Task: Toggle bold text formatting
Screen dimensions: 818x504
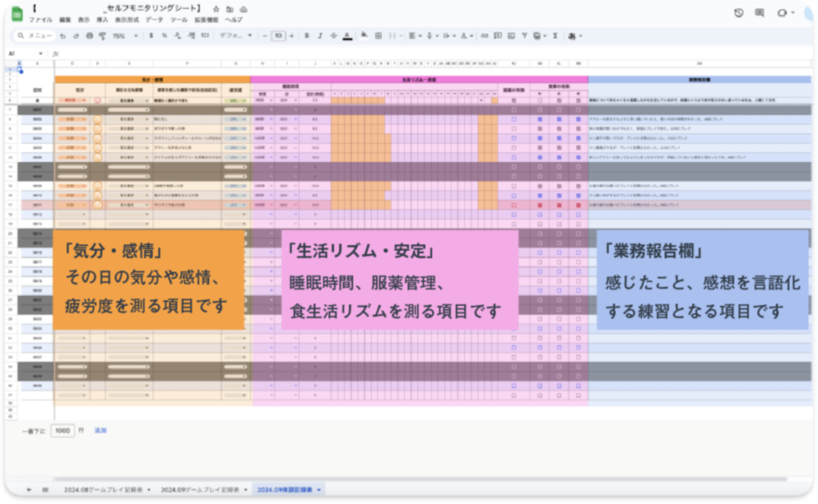Action: point(307,36)
